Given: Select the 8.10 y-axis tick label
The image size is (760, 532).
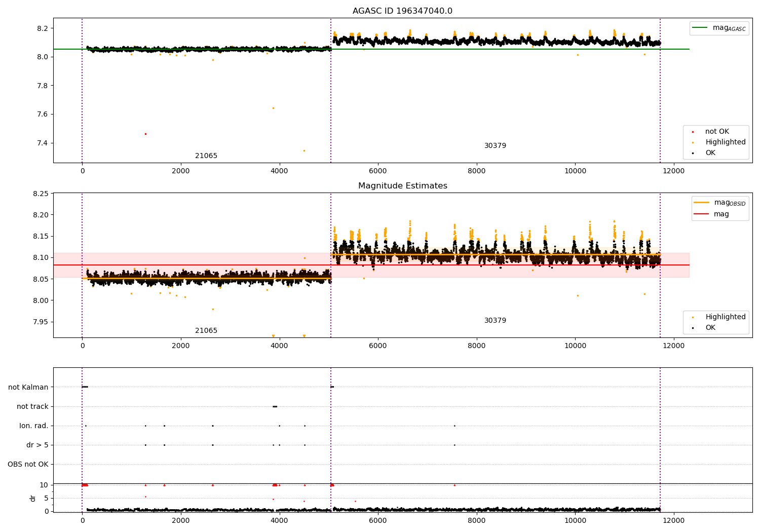Looking at the screenshot, I should pyautogui.click(x=40, y=258).
